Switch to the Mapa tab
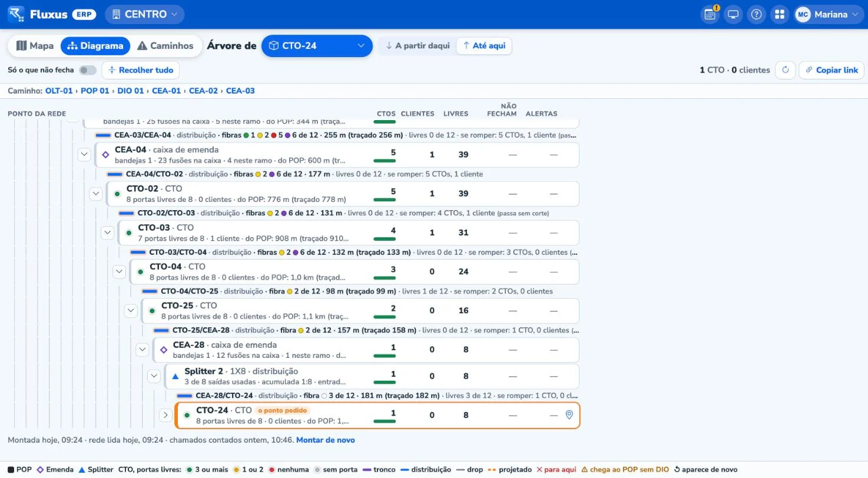This screenshot has height=478, width=868. tap(35, 46)
